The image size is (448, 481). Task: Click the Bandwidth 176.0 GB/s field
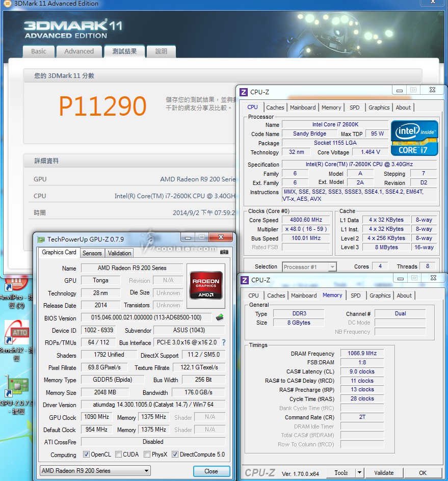[x=199, y=392]
